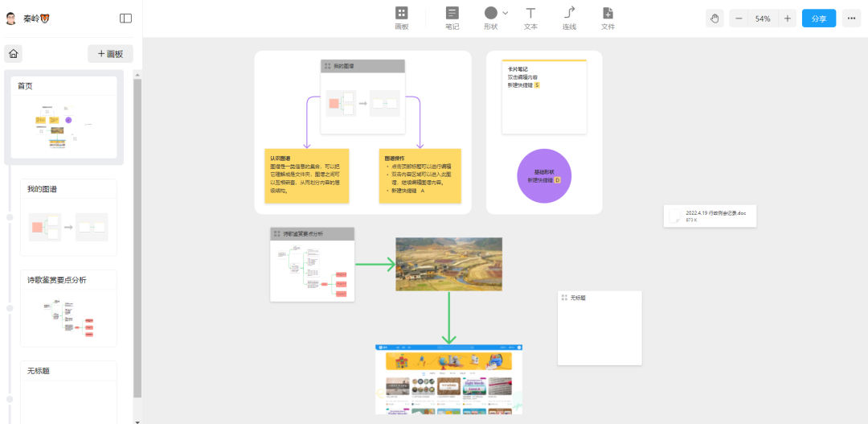Viewport: 868px width, 424px height.
Task: Click the mind map preview in 诗歌鉴赏要点分析 board
Action: tap(312, 272)
